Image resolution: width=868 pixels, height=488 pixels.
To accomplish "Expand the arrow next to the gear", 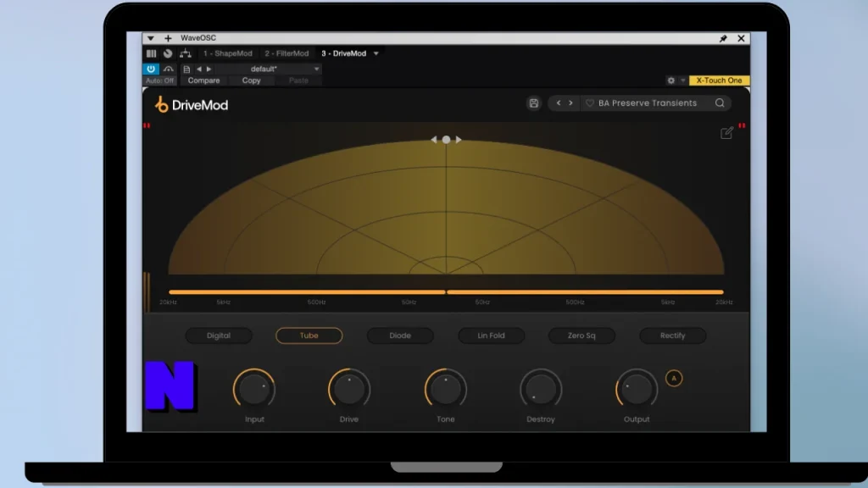I will pyautogui.click(x=682, y=80).
